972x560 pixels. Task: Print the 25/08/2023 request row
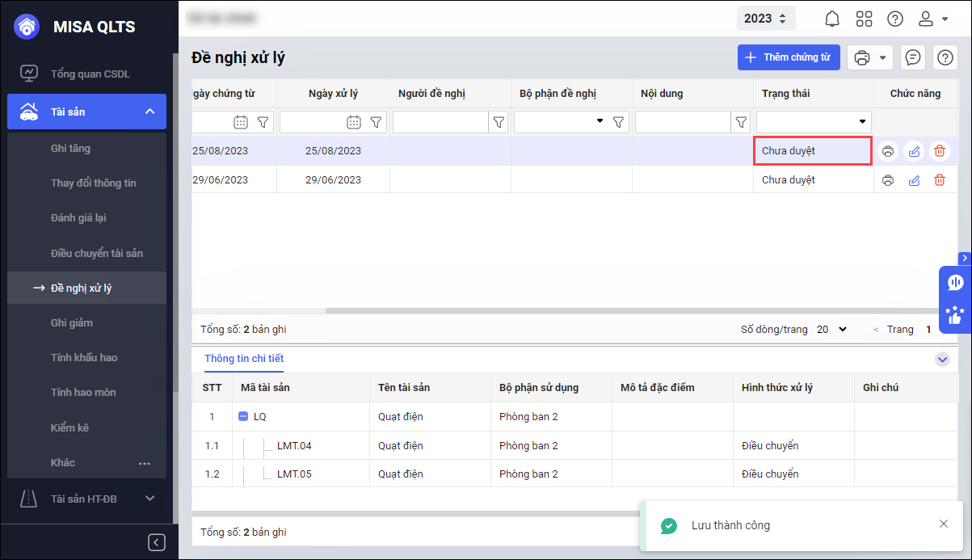[888, 151]
